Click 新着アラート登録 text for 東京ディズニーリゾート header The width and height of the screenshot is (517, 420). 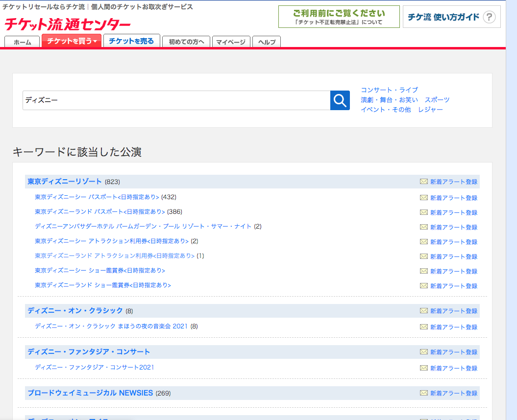click(x=454, y=182)
